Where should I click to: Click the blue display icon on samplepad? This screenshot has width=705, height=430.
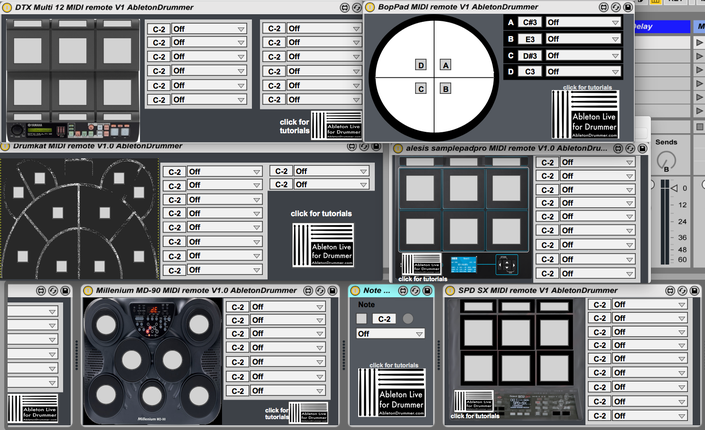click(x=464, y=264)
